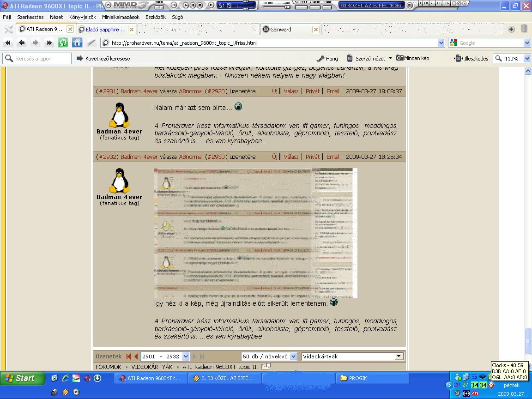Image resolution: width=532 pixels, height=399 pixels.
Task: Play track in MMD3 Winamp player
Action: point(186,5)
